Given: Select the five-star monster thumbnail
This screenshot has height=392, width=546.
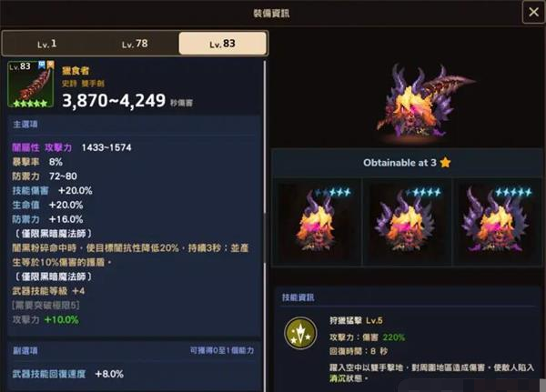Looking at the screenshot, I should coord(497,222).
